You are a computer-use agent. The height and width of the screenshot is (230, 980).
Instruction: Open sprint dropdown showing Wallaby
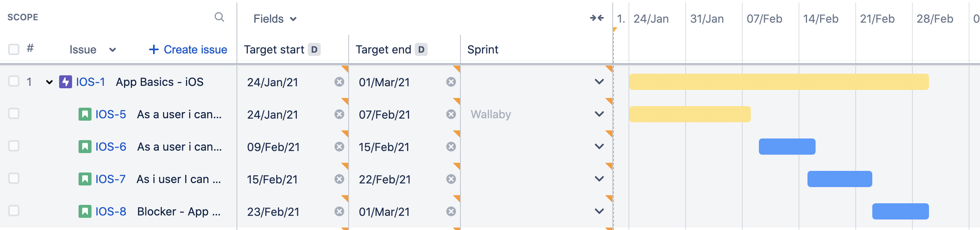(x=599, y=114)
